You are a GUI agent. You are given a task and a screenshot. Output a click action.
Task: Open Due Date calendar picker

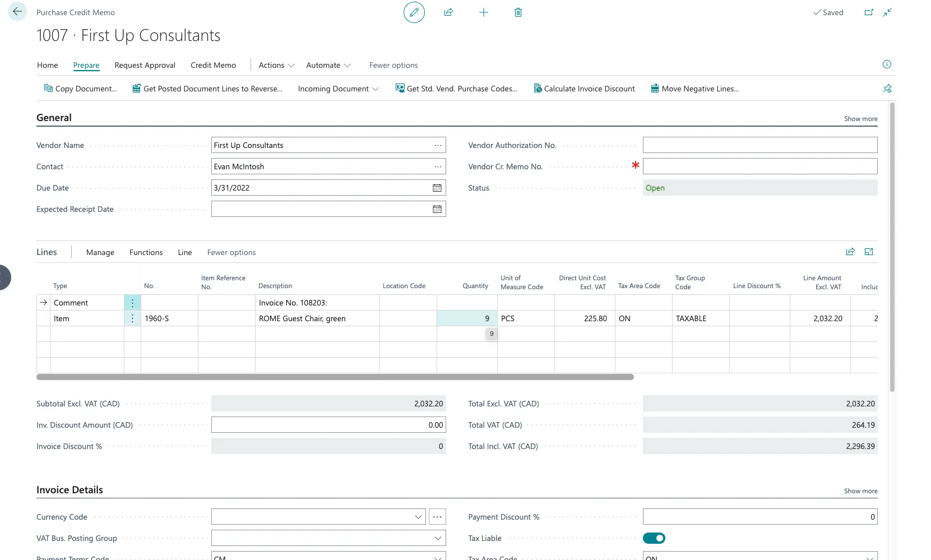pyautogui.click(x=437, y=188)
